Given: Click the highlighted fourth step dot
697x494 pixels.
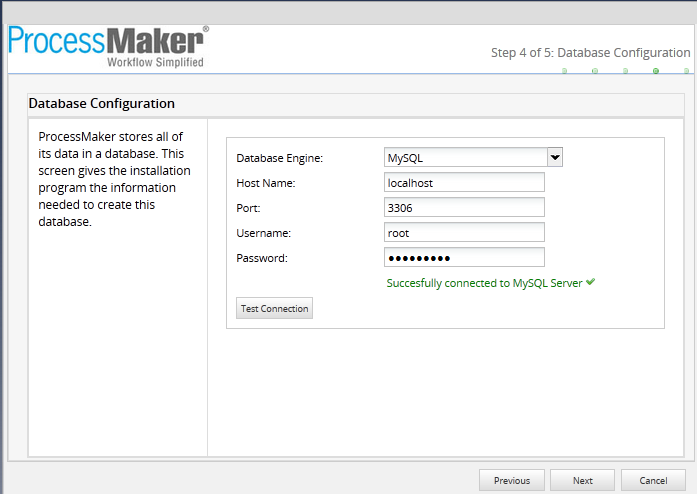Looking at the screenshot, I should [656, 71].
